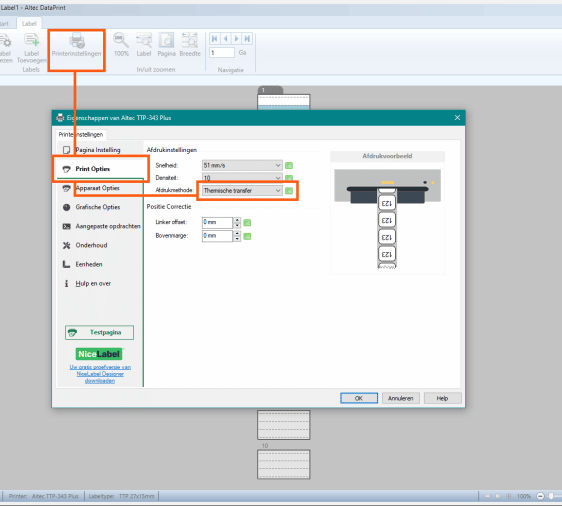Click the Navigatie page number field
Viewport: 562px width, 506px height.
[x=222, y=53]
